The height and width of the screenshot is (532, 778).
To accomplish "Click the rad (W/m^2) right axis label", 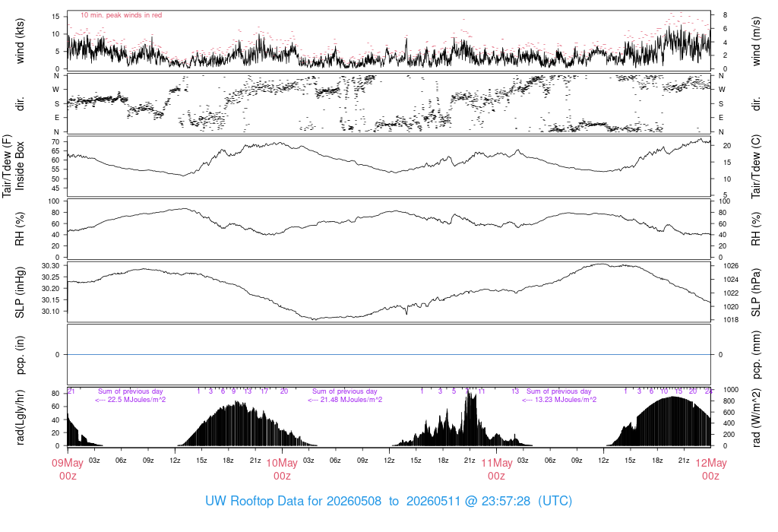I will [x=756, y=418].
